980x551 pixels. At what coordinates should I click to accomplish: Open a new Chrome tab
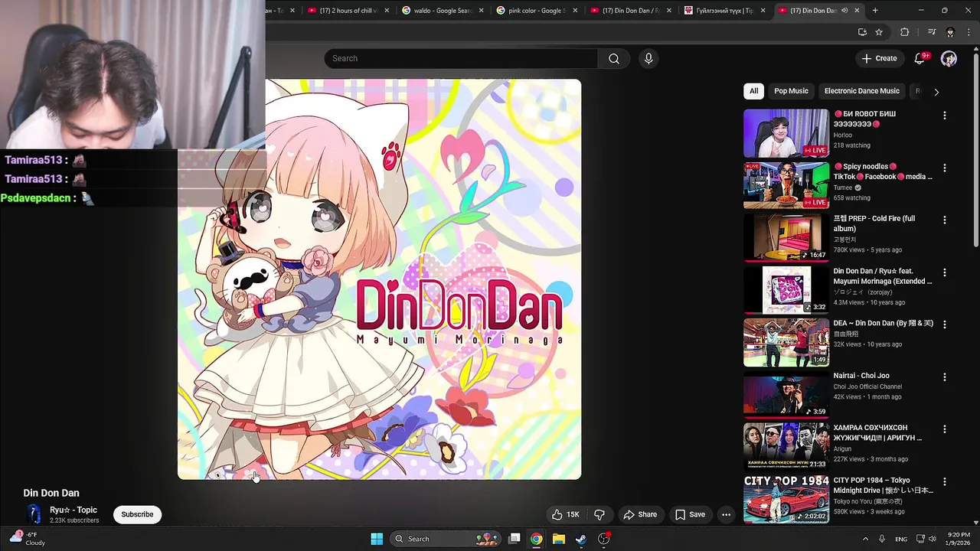[875, 11]
